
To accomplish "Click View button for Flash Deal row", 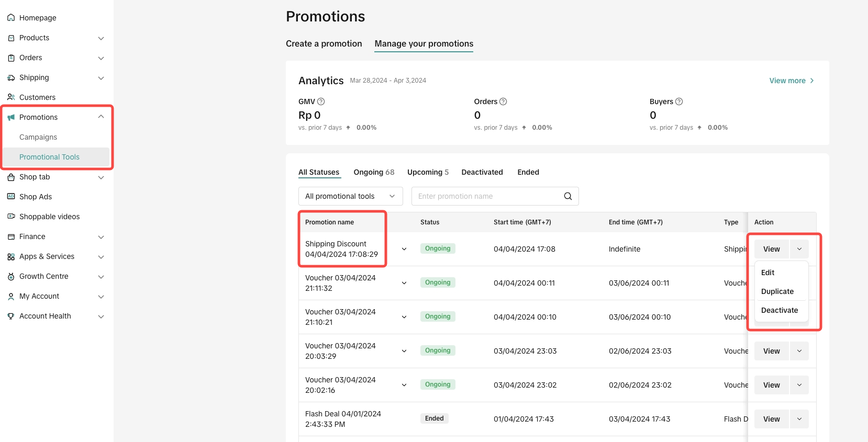I will tap(771, 419).
